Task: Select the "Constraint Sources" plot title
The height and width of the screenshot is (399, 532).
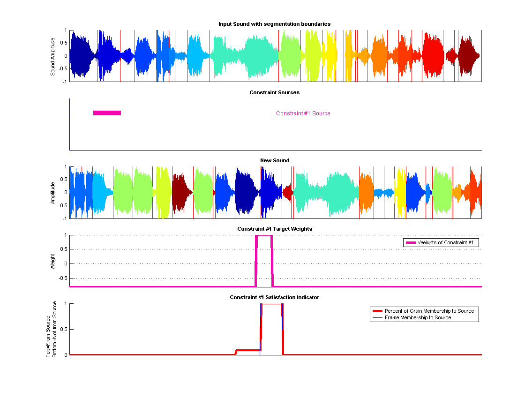Action: tap(274, 92)
